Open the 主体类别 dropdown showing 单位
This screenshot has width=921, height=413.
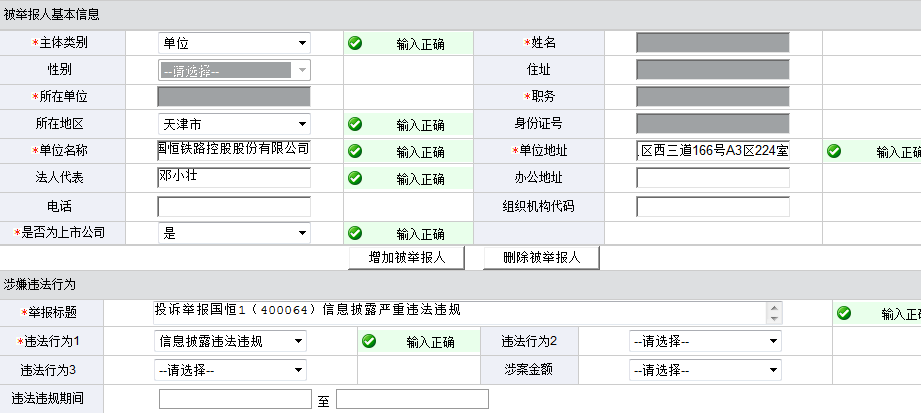234,43
